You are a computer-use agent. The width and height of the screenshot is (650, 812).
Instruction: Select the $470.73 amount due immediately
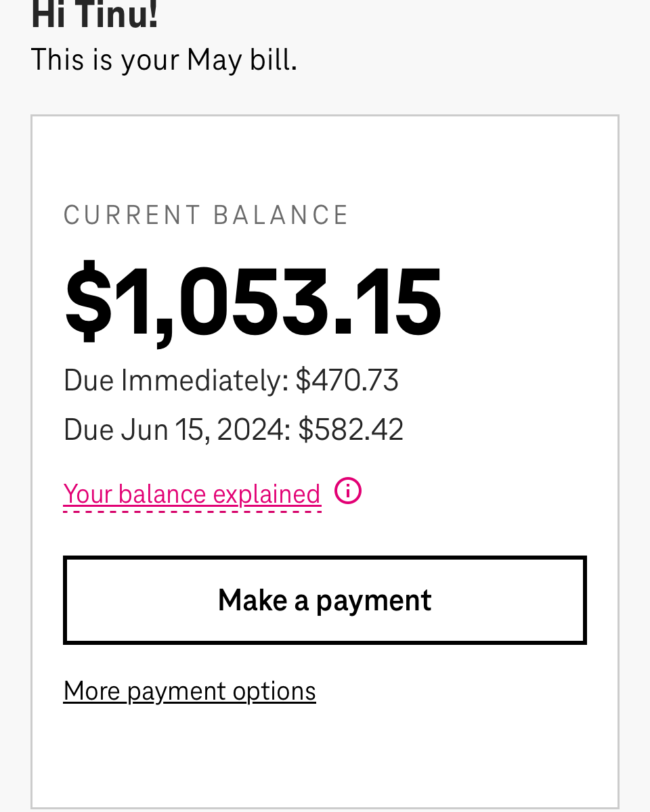tap(347, 380)
